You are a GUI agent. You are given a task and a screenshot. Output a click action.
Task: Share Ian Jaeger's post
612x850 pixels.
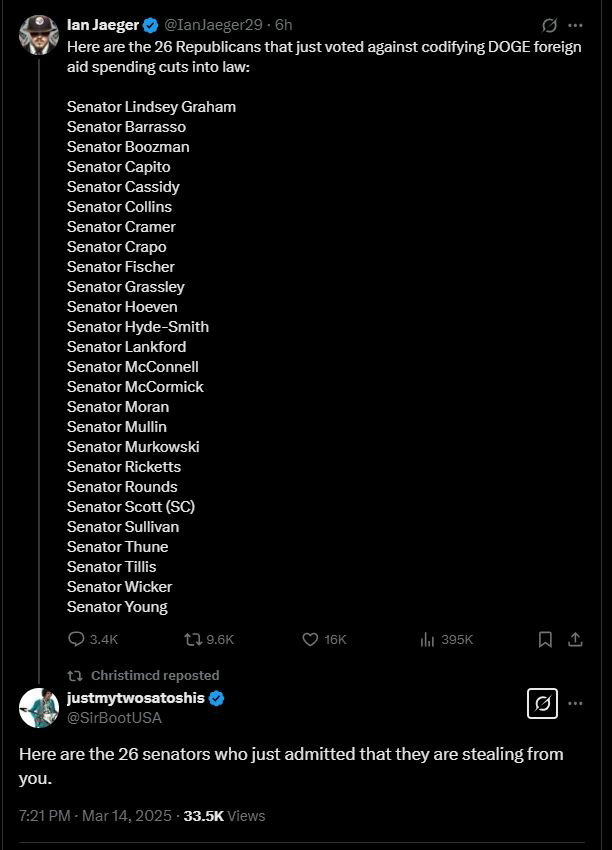(575, 640)
